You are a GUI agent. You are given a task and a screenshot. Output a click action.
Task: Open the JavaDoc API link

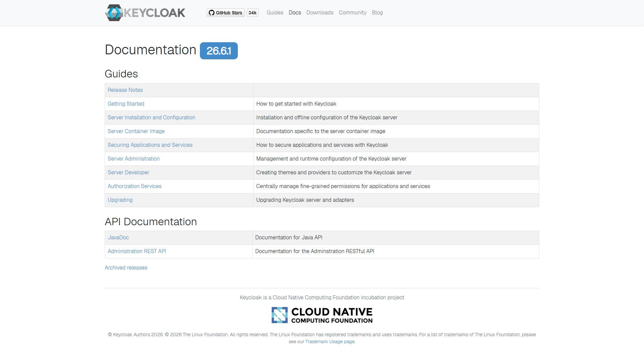click(118, 237)
